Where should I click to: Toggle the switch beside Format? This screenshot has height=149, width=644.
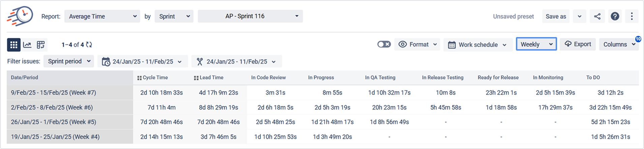click(384, 44)
